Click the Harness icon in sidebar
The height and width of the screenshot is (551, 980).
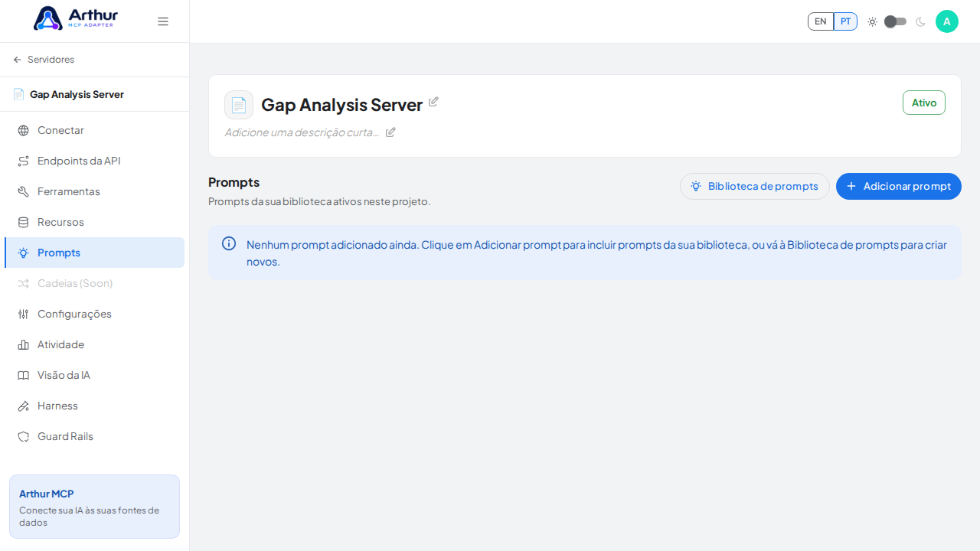click(x=24, y=406)
